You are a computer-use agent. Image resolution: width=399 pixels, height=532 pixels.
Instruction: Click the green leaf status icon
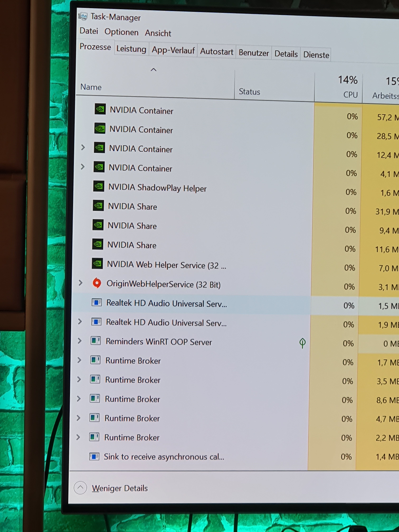[x=302, y=343]
